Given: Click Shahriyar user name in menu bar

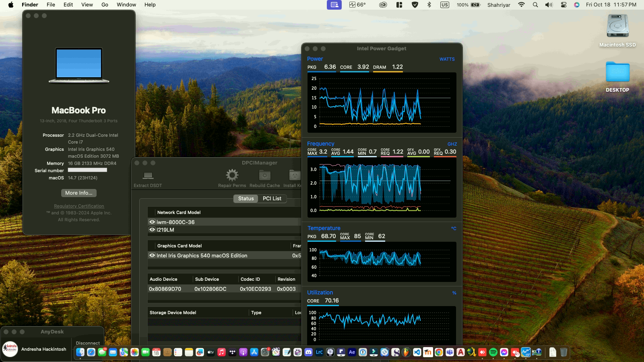Looking at the screenshot, I should click(x=499, y=5).
